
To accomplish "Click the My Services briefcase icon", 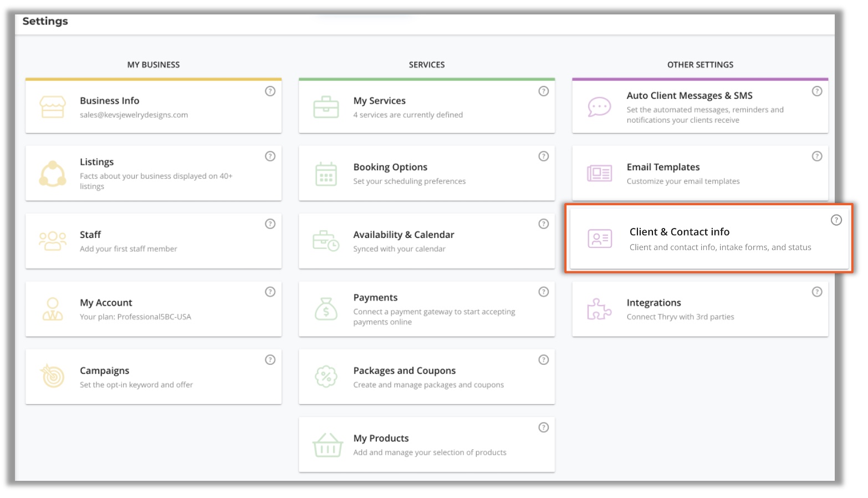I will [326, 107].
